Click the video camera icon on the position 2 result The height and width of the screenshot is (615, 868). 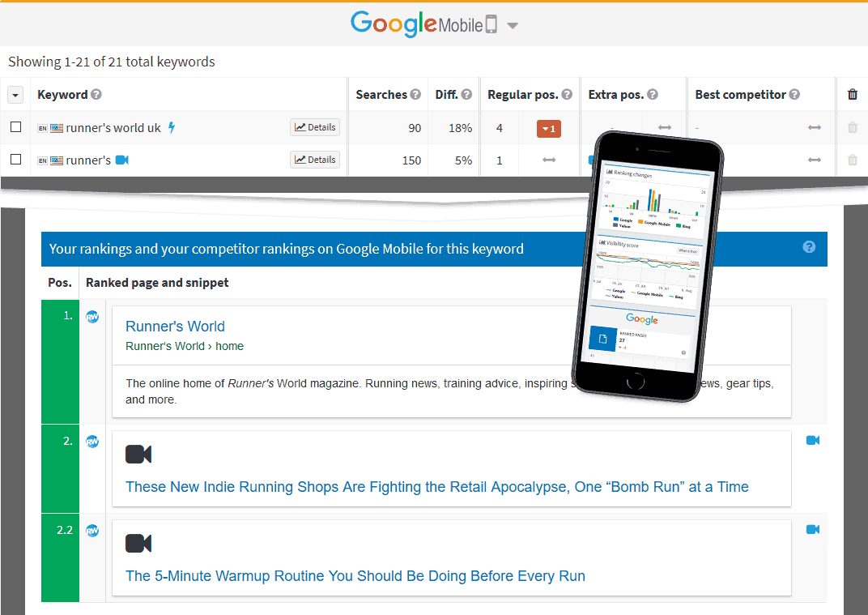tap(138, 454)
